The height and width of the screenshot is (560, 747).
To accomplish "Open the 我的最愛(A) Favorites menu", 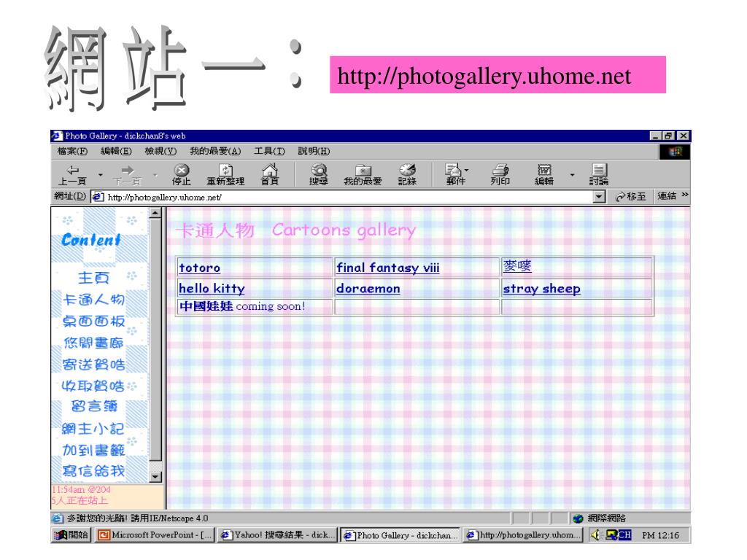I will pos(215,151).
